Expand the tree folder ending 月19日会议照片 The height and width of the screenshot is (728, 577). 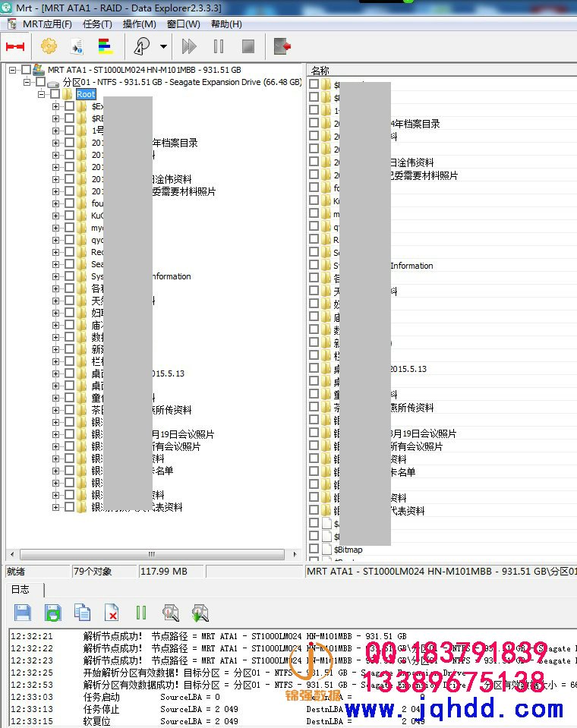(55, 434)
